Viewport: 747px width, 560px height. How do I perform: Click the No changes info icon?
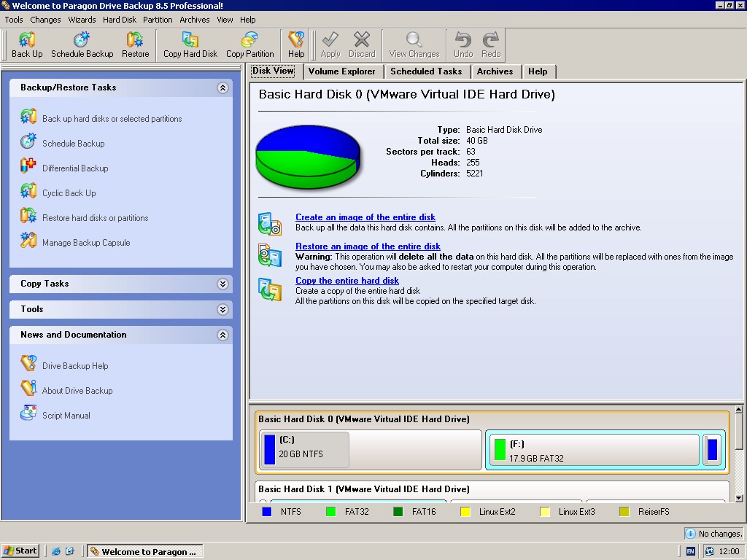pyautogui.click(x=690, y=534)
